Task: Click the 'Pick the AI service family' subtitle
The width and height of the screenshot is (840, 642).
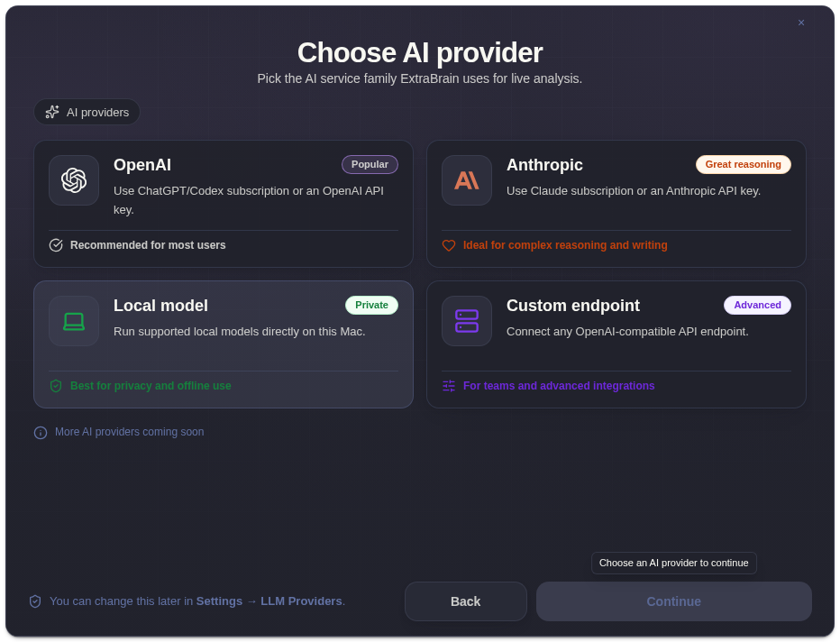Action: pyautogui.click(x=419, y=78)
